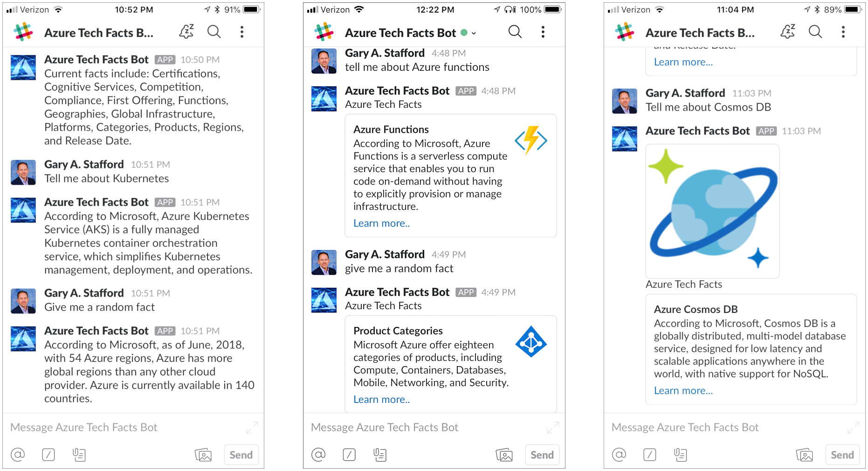Open the more options menu in the middle phone
Image resolution: width=868 pixels, height=471 pixels.
543,32
